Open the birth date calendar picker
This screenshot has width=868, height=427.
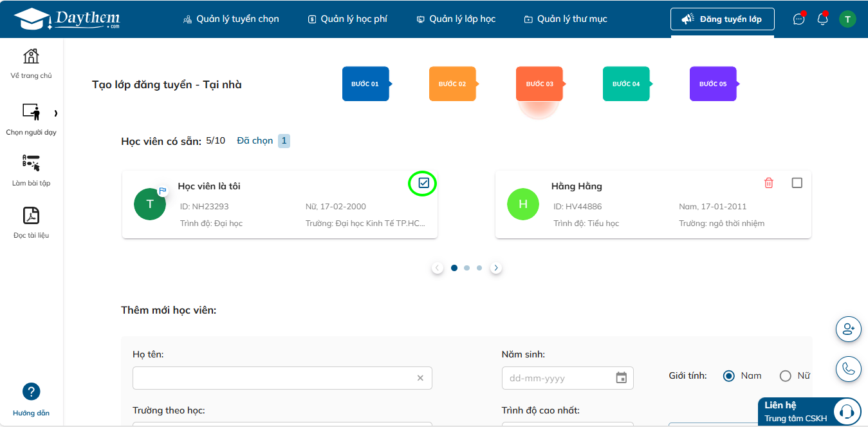click(621, 378)
